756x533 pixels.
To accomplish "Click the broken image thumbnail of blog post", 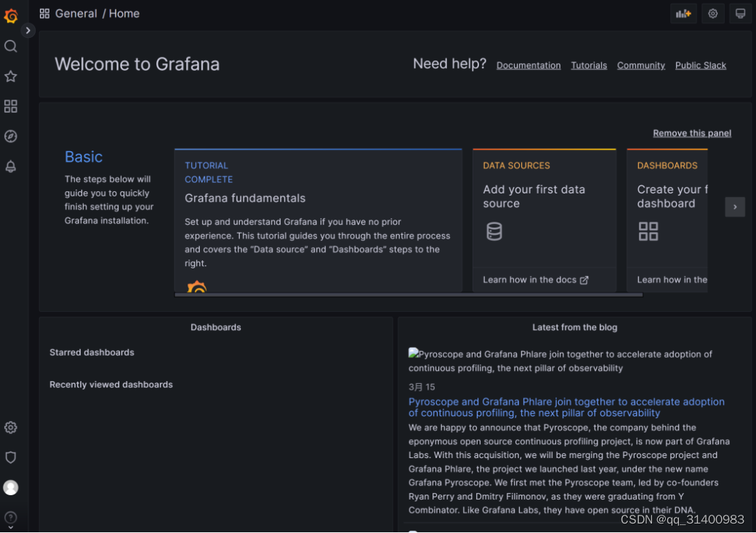I will coord(413,353).
